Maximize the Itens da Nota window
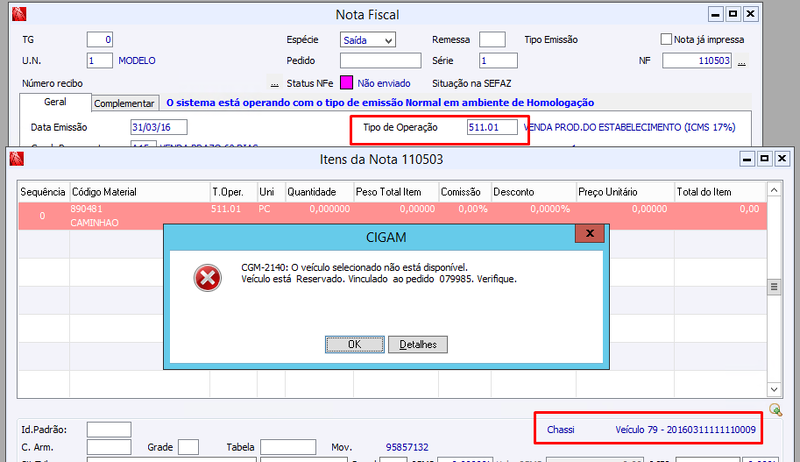Viewport: 800px width, 462px height. click(764, 159)
